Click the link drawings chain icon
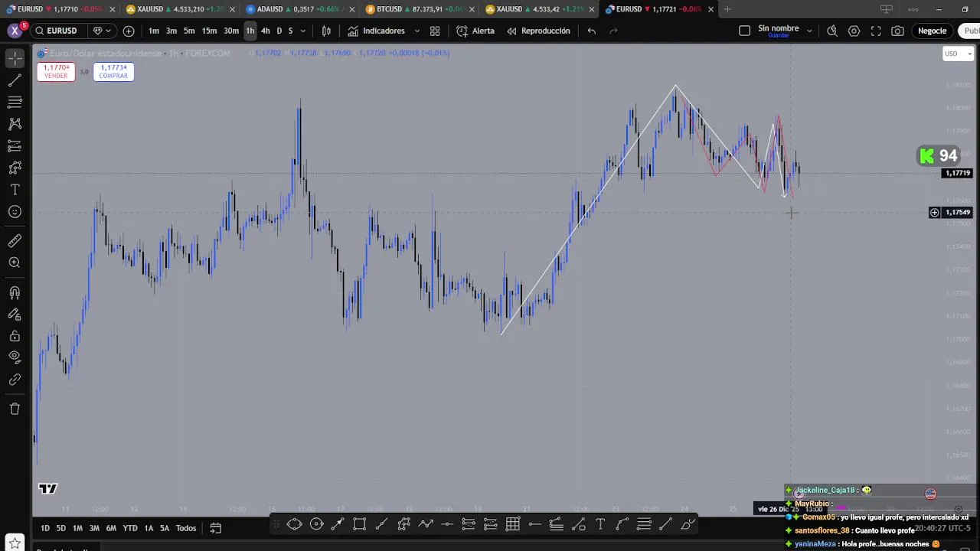 pyautogui.click(x=15, y=380)
